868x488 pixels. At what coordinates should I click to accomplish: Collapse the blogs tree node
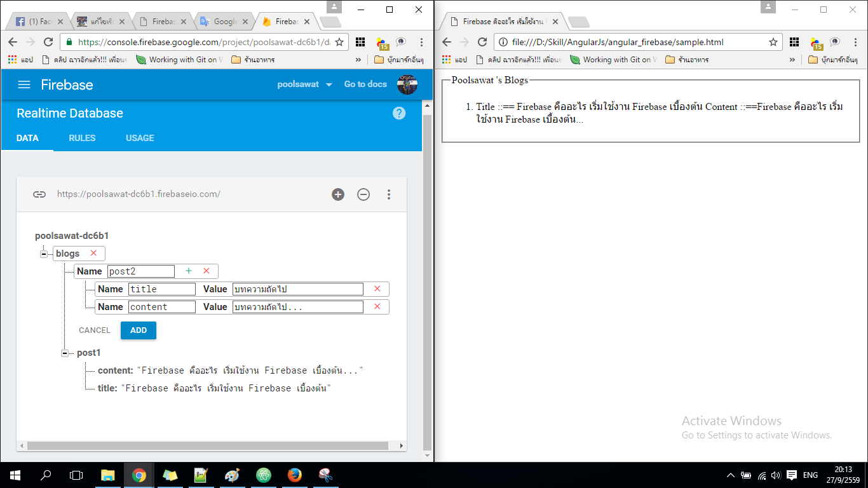(44, 254)
